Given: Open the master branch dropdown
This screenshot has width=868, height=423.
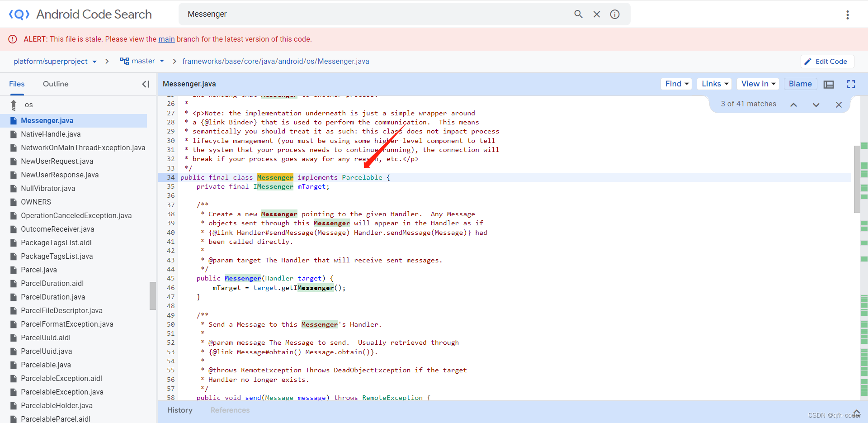Looking at the screenshot, I should point(142,61).
